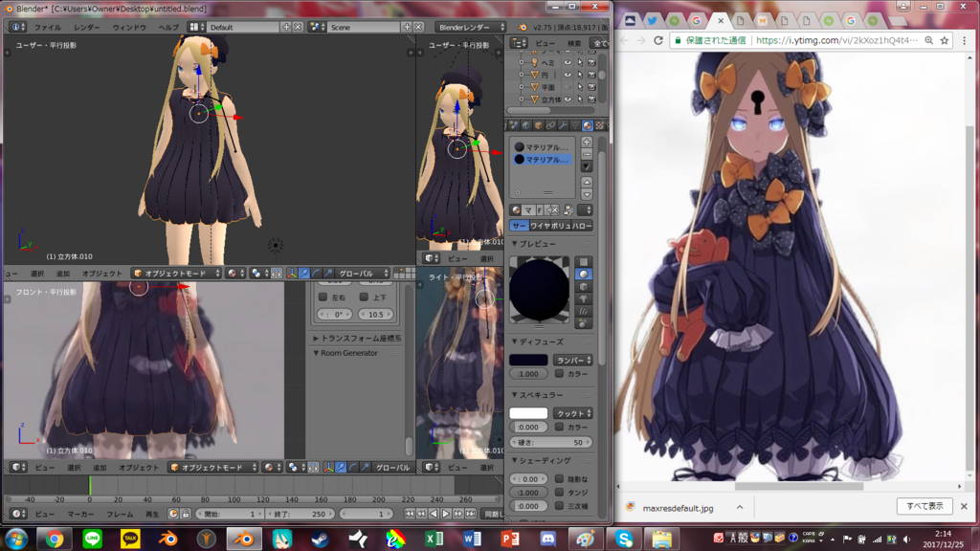The width and height of the screenshot is (980, 551).
Task: Select the Texture properties checkered icon
Action: pyautogui.click(x=600, y=125)
